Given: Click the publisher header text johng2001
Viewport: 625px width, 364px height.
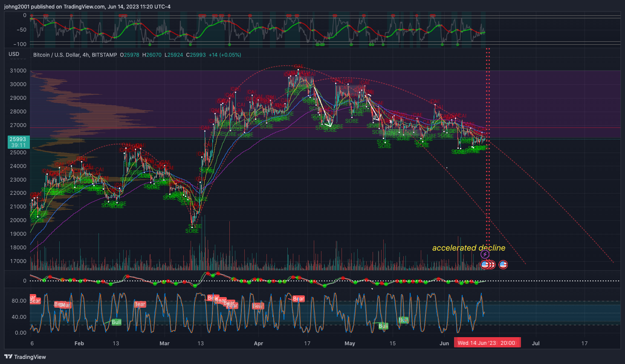Looking at the screenshot, I should (17, 7).
